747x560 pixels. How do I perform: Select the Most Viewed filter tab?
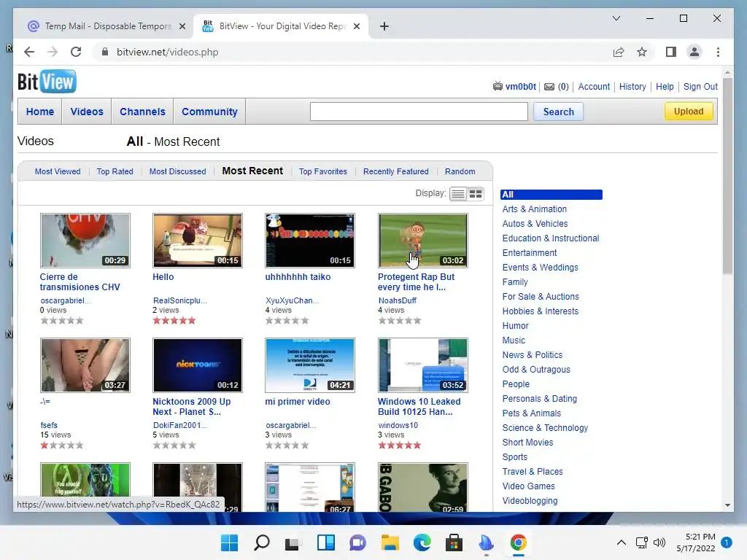[58, 171]
